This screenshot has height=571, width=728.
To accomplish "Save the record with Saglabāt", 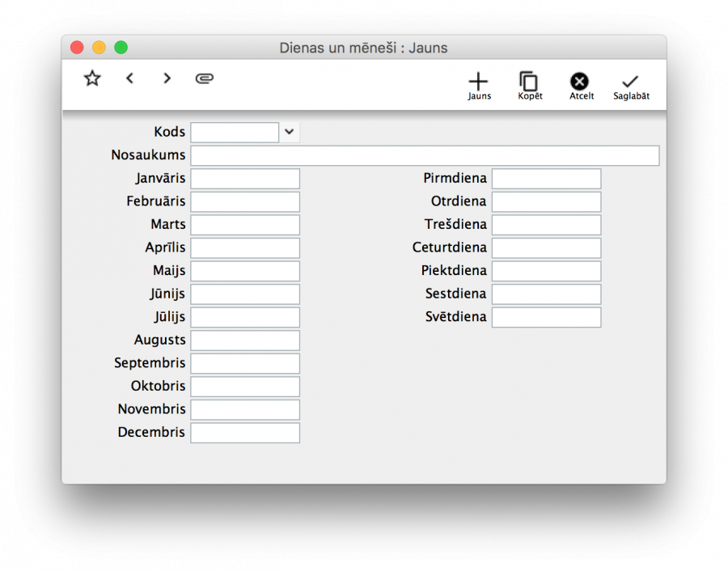I will pyautogui.click(x=630, y=85).
